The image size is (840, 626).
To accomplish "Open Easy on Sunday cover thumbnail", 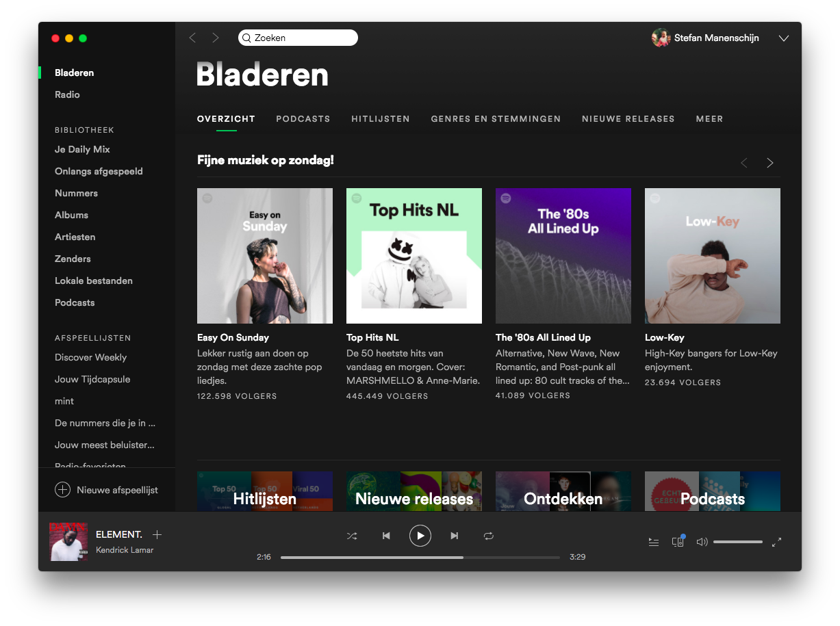I will (265, 256).
